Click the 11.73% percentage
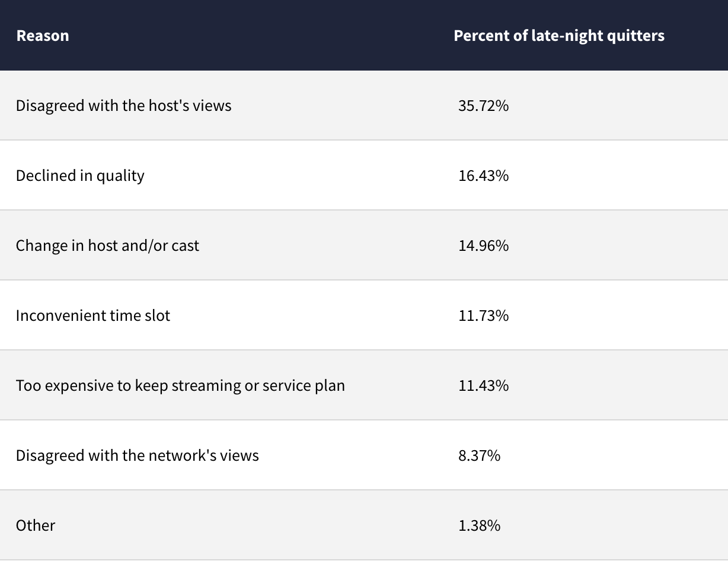Image resolution: width=728 pixels, height=561 pixels. 483,315
